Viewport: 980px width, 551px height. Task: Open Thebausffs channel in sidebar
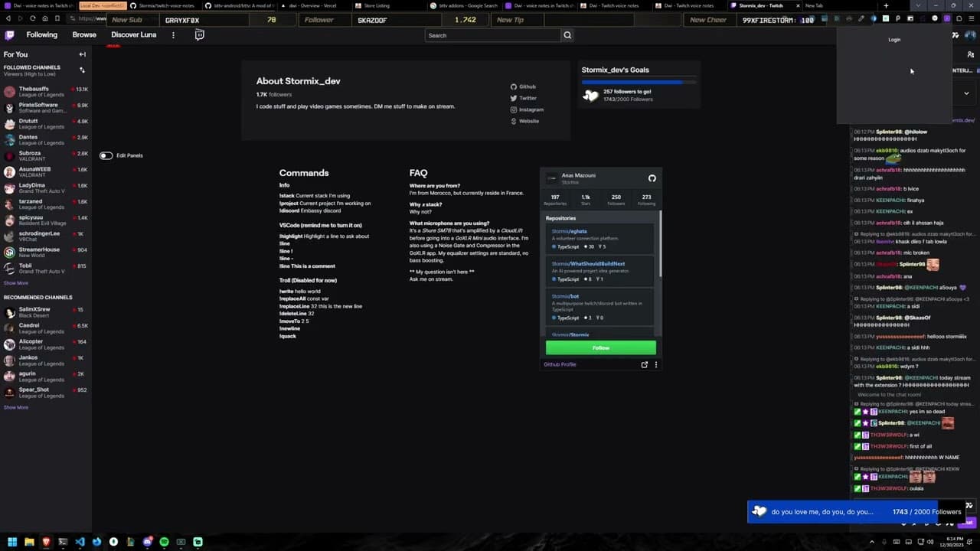(46, 92)
